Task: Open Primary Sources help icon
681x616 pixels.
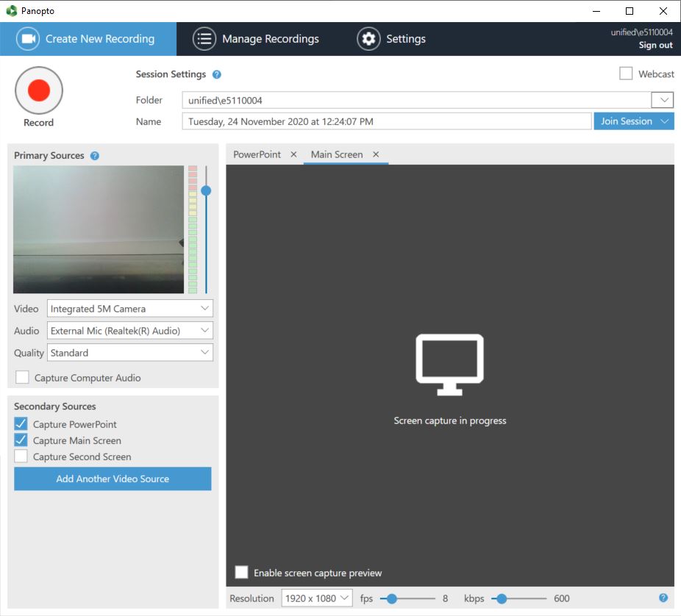Action: coord(95,155)
